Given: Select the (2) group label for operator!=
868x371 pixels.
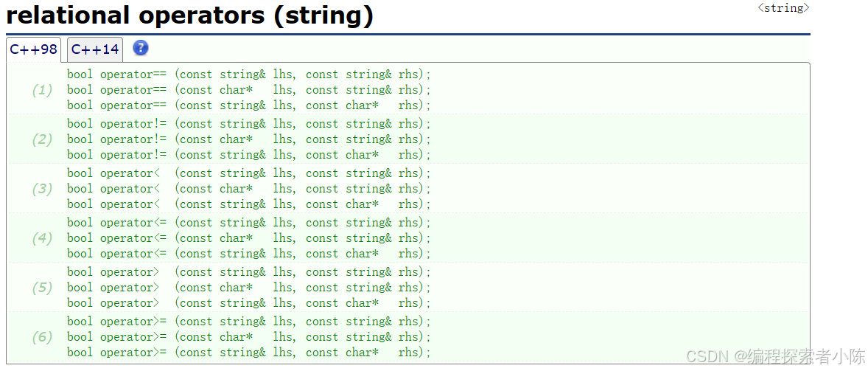Looking at the screenshot, I should click(x=42, y=139).
